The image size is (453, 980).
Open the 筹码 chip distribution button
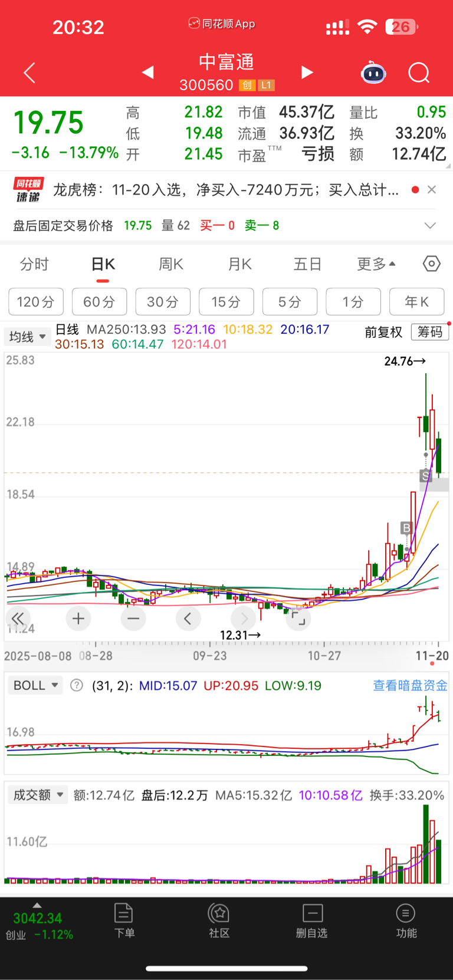(430, 332)
